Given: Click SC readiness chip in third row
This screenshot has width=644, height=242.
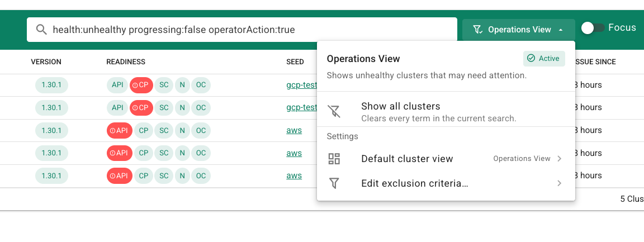Looking at the screenshot, I should [164, 130].
